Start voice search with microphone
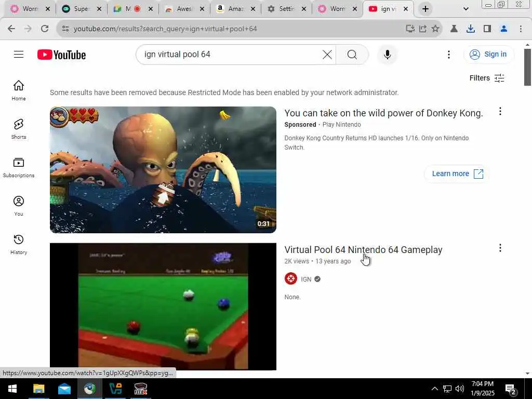532x399 pixels. point(387,54)
